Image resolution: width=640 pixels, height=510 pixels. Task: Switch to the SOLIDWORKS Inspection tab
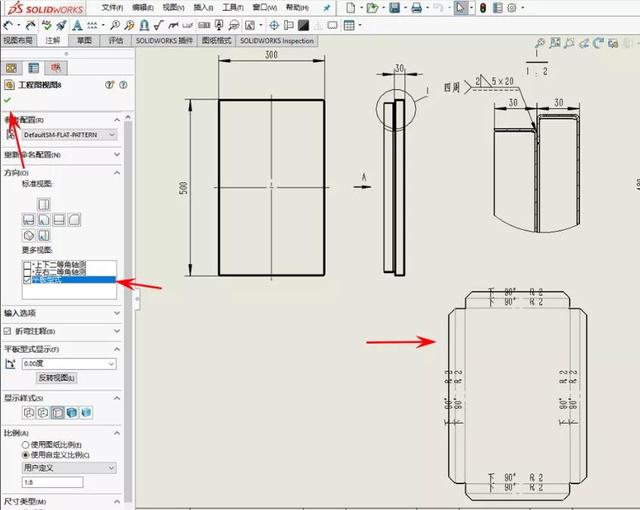(x=277, y=40)
